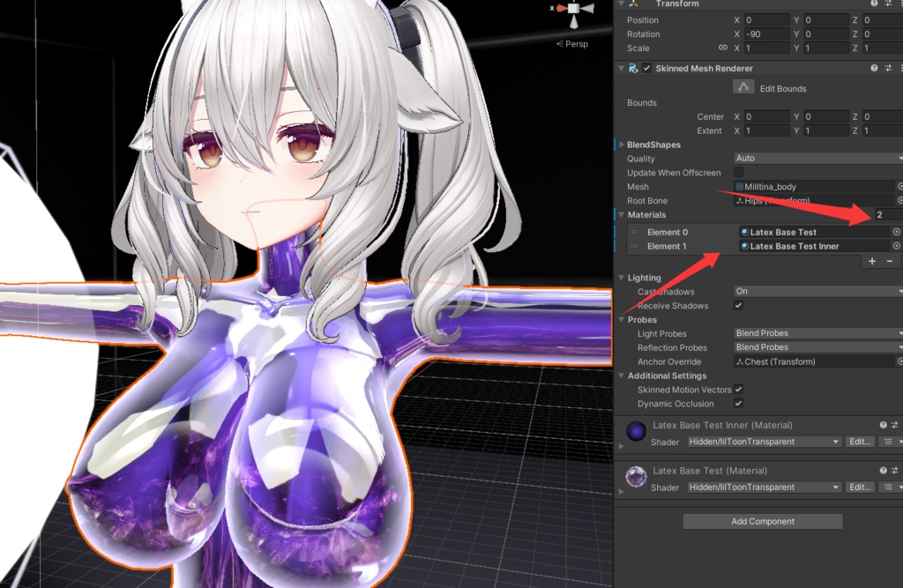Open presets for Latex Base Test material
903x588 pixels.
(x=894, y=471)
